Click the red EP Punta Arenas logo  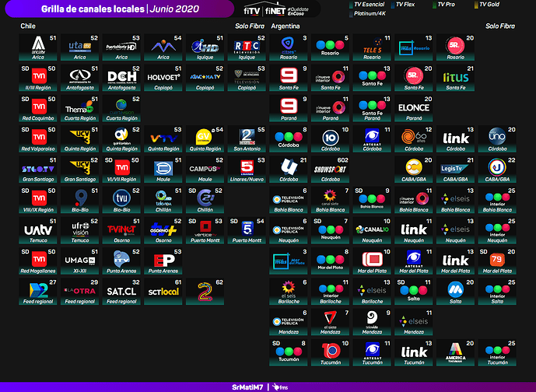click(x=164, y=261)
